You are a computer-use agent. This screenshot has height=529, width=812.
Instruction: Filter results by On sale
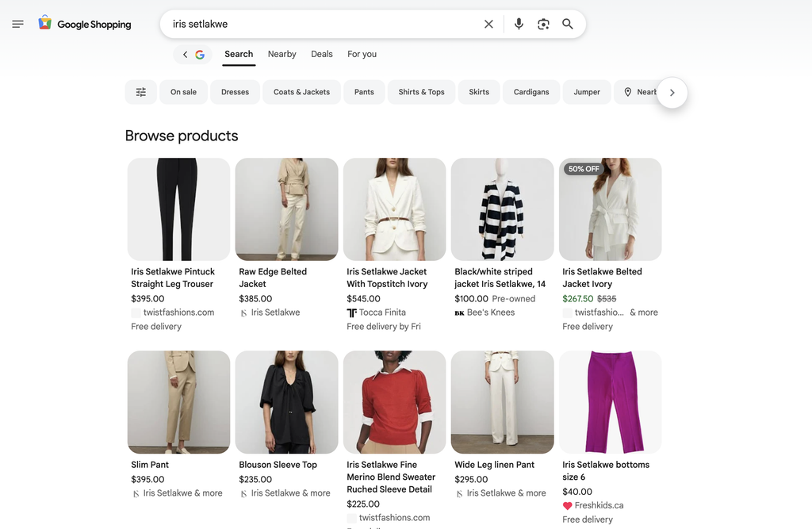pyautogui.click(x=183, y=92)
